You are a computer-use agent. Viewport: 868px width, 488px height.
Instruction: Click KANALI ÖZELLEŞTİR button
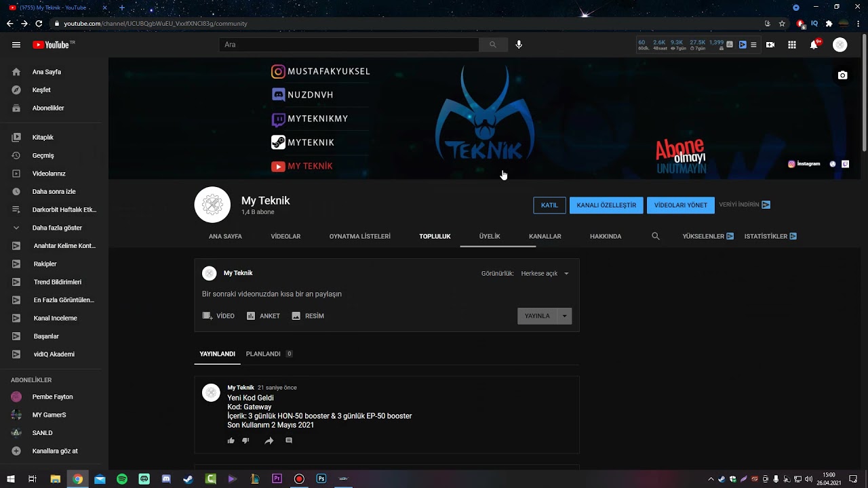[606, 205]
